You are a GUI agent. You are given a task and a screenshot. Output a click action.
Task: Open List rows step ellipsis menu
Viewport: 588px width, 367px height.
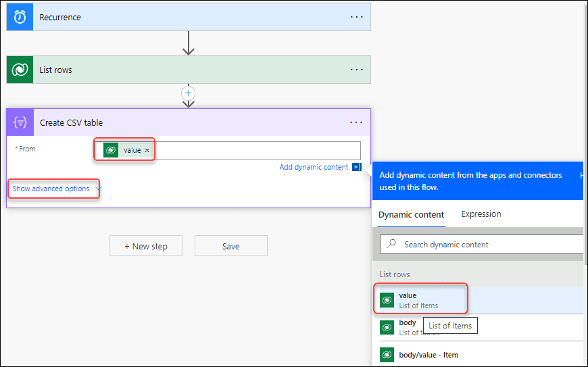click(356, 70)
